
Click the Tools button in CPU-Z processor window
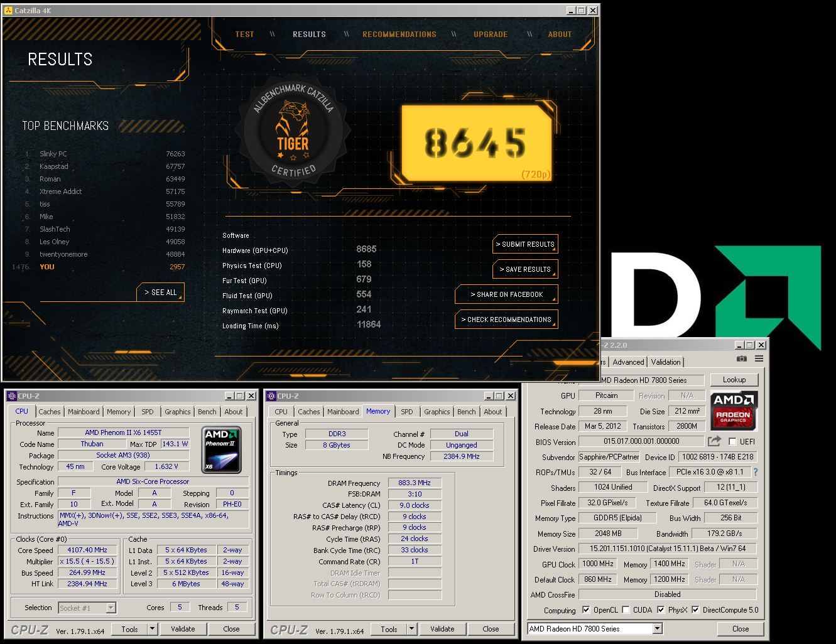(129, 629)
